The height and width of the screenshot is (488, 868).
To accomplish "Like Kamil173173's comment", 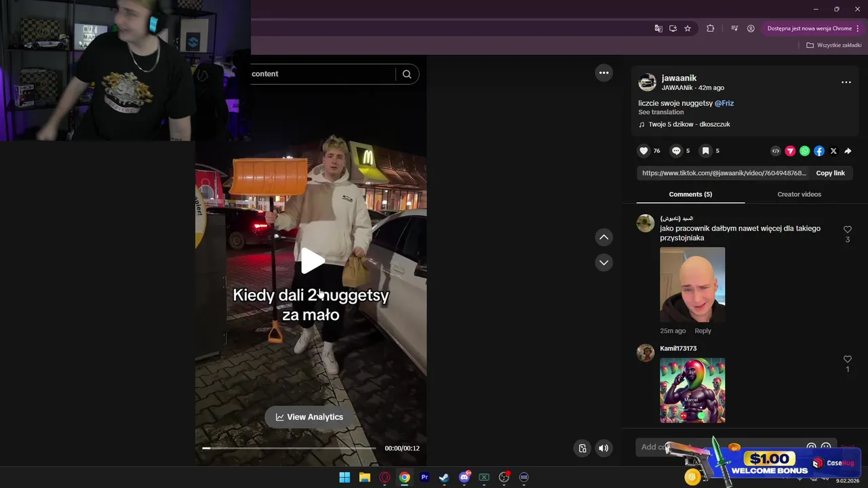I will (847, 359).
